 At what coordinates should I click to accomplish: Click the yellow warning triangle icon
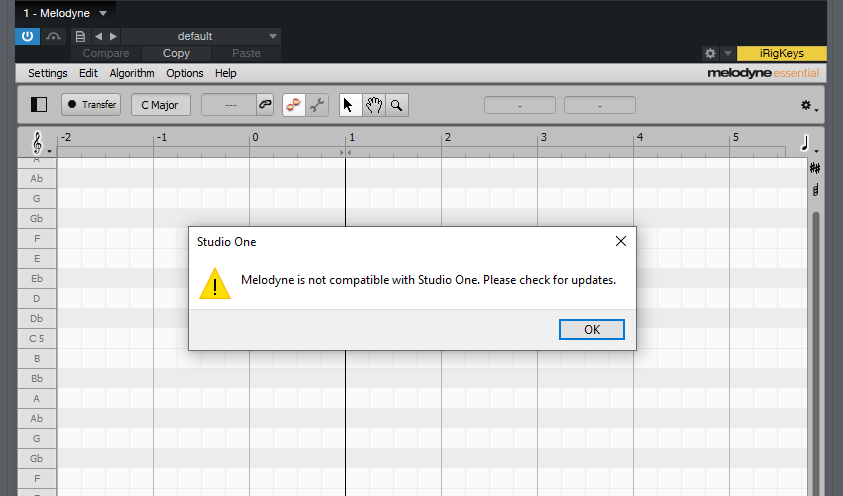pyautogui.click(x=215, y=283)
